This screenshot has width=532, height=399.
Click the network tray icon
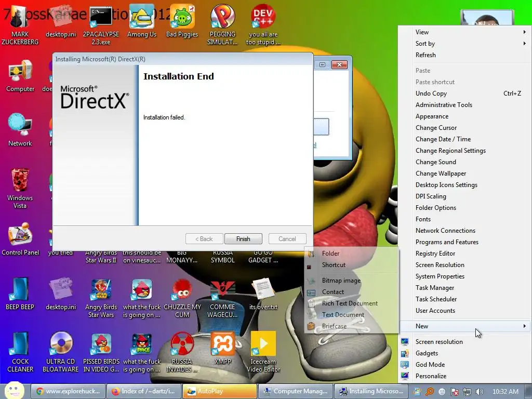tap(467, 392)
